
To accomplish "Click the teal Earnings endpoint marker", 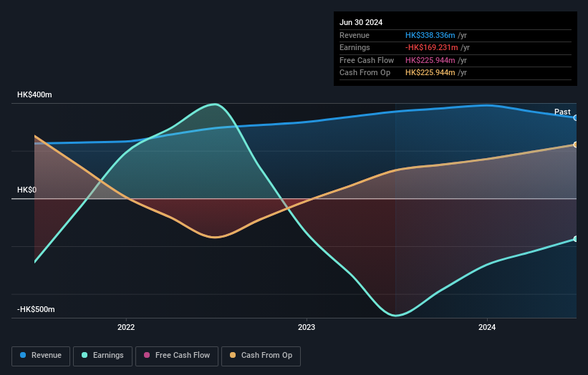I will click(575, 238).
